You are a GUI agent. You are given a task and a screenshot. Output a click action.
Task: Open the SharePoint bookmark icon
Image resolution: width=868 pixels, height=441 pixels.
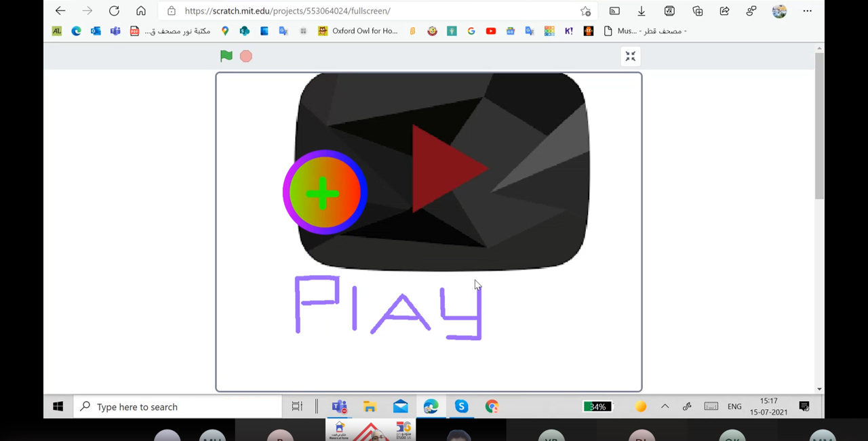pos(245,31)
